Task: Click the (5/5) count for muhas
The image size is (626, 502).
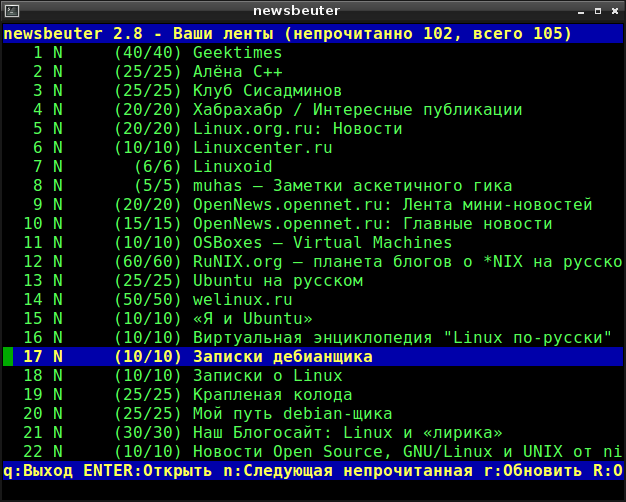Action: pyautogui.click(x=158, y=186)
